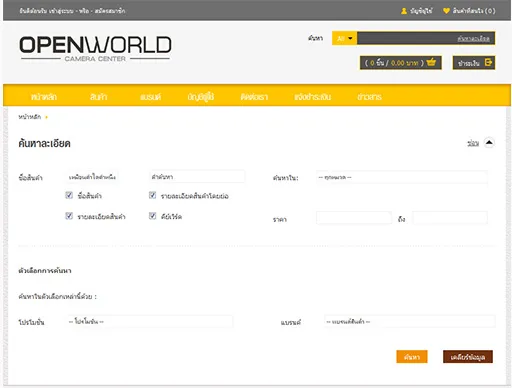Click the OPENWORLD Camera Center logo
Viewport: 512px width, 388px height.
(x=95, y=49)
